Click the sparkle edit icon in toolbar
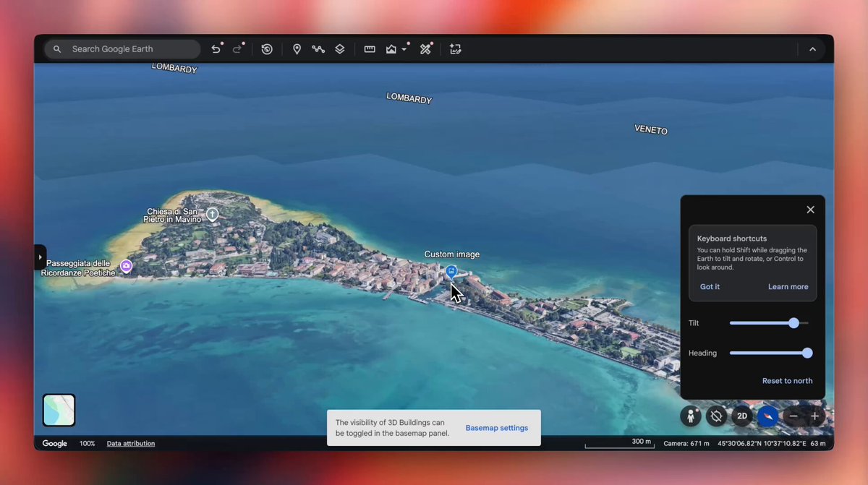The image size is (868, 485). pos(455,49)
